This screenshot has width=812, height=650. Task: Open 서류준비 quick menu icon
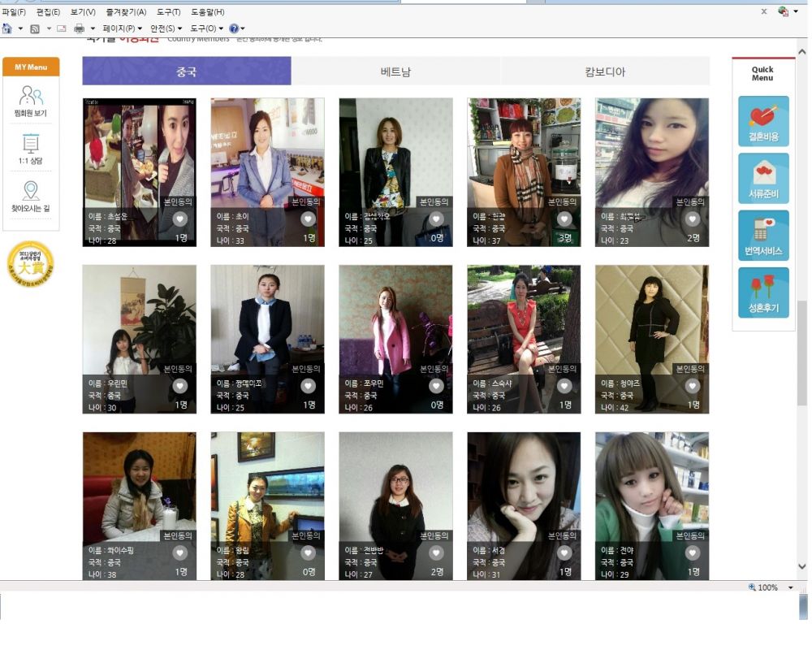coord(763,178)
